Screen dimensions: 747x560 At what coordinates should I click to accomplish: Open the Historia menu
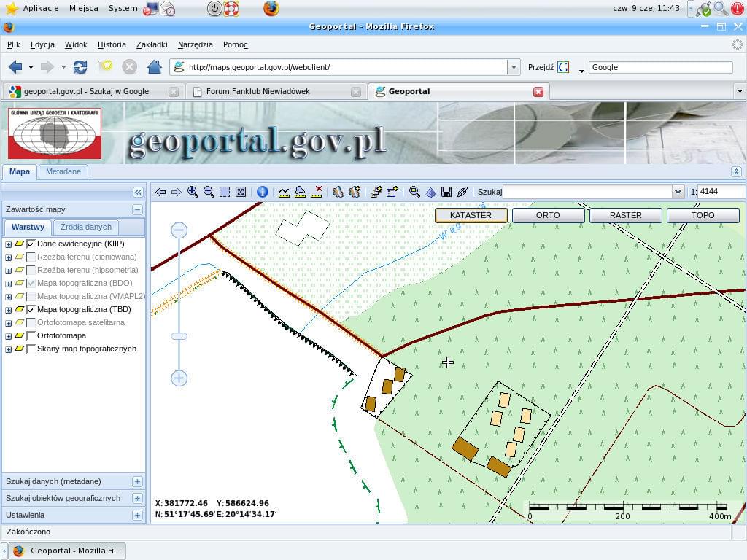click(112, 44)
